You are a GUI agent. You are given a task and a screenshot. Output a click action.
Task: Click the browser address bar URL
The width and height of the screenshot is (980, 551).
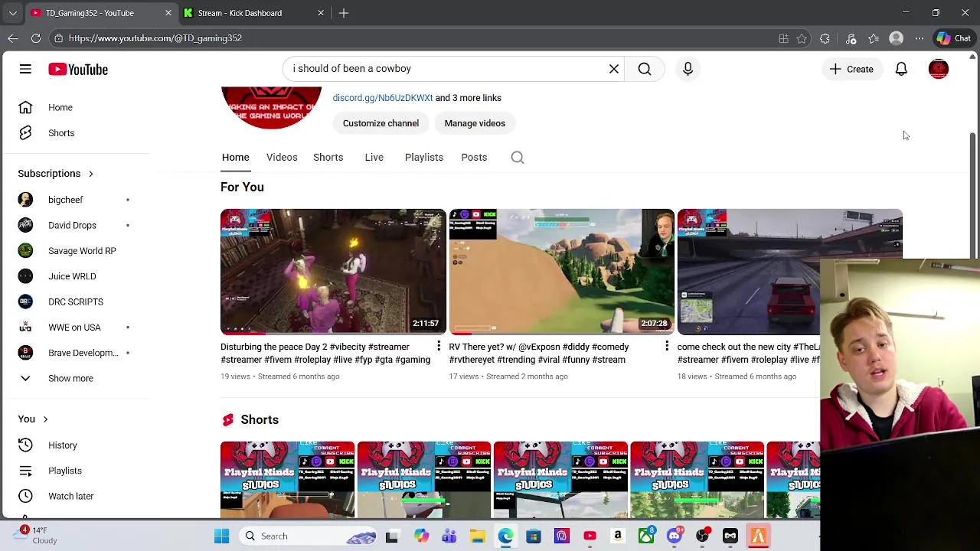155,38
